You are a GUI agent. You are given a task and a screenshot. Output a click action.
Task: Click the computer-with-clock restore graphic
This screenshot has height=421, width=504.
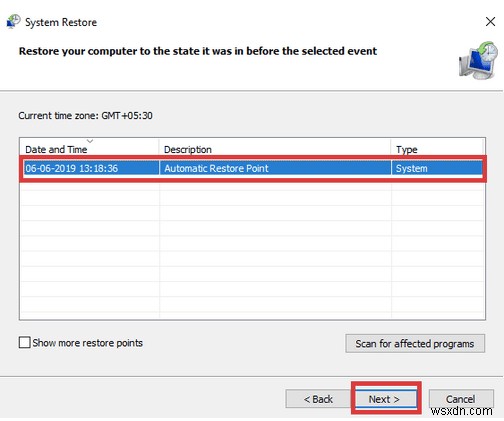click(478, 61)
